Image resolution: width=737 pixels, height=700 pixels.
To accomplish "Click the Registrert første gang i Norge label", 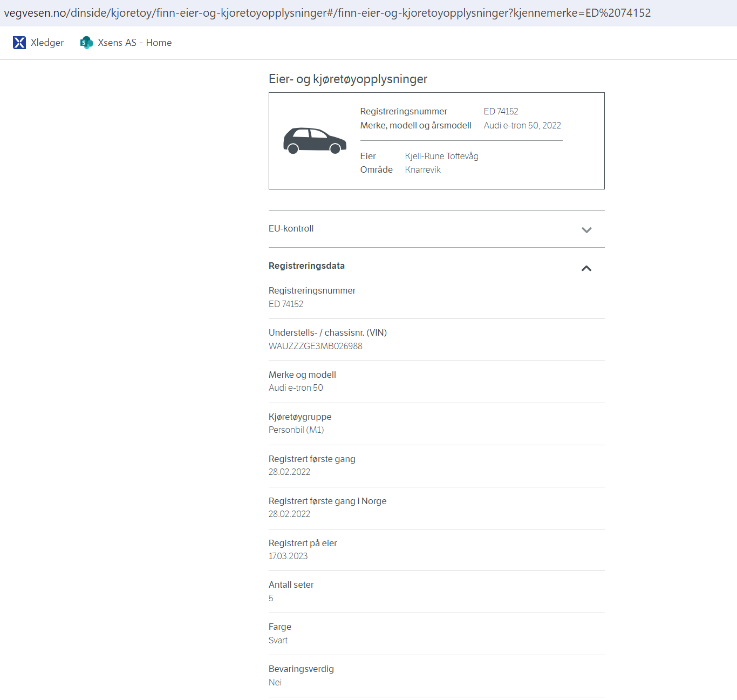I will [x=327, y=501].
